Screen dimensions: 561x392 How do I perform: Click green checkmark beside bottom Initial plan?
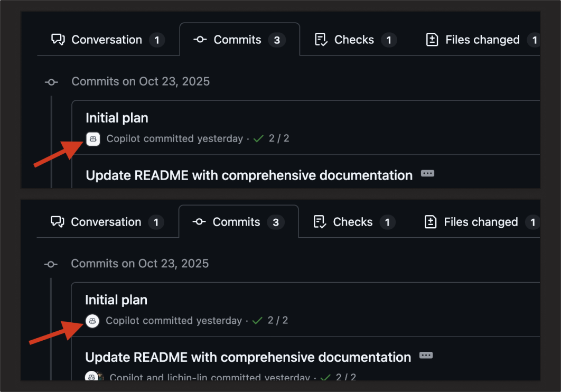[257, 321]
